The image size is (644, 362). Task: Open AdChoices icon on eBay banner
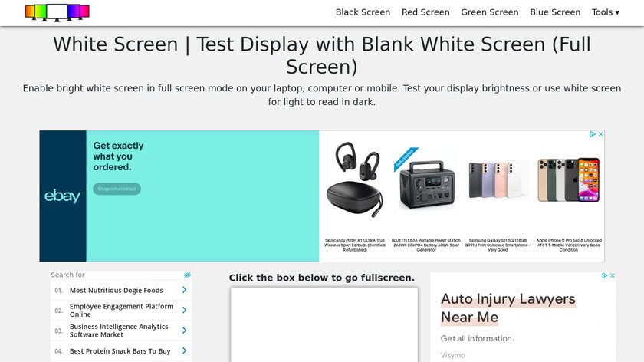point(592,134)
